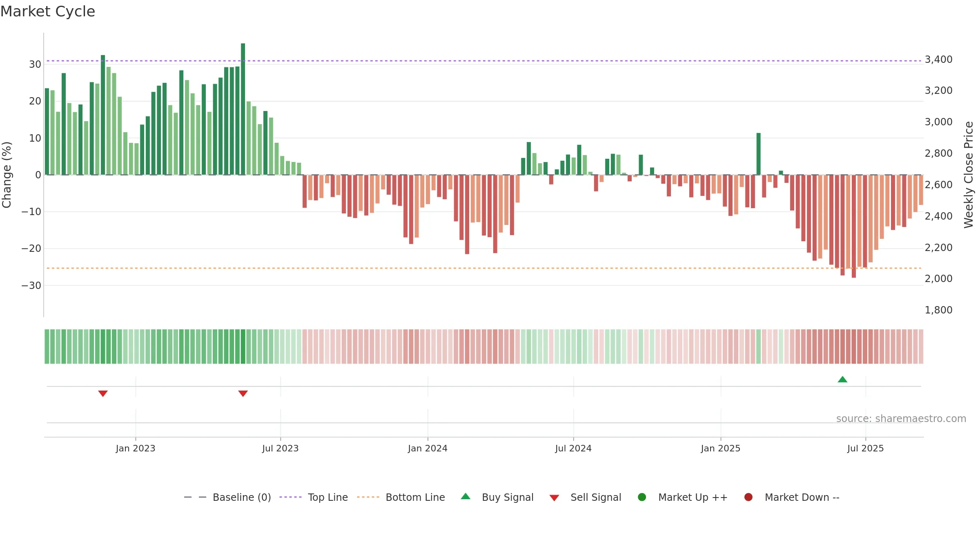Click the Jan 2024 x-axis label

point(428,448)
